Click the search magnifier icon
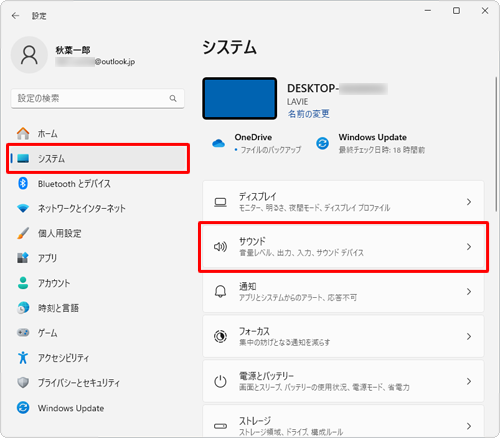 [173, 98]
